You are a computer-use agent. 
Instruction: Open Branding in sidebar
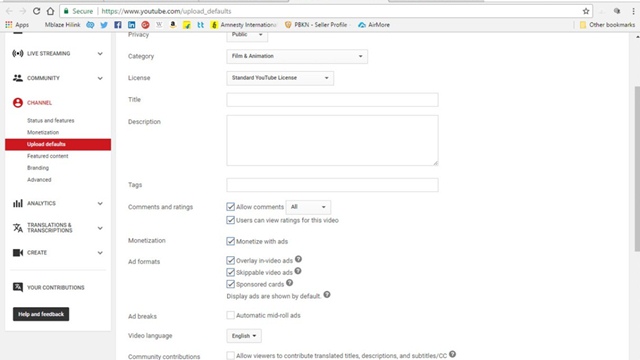pyautogui.click(x=38, y=168)
